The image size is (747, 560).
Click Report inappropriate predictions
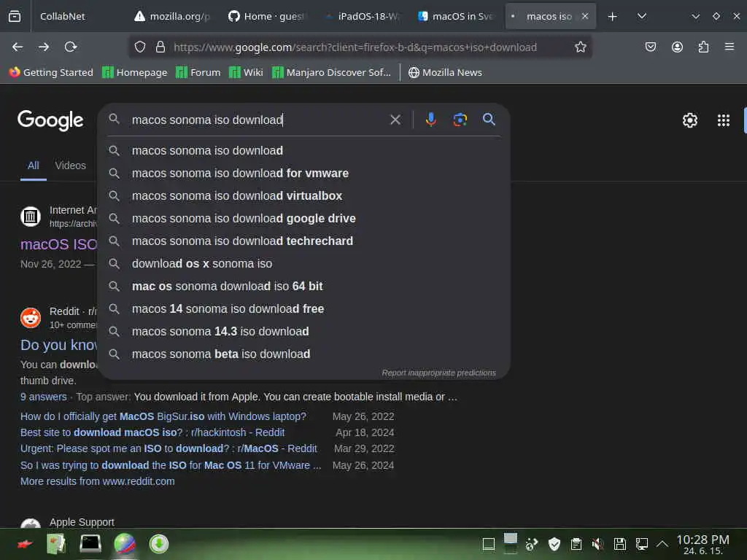[438, 373]
